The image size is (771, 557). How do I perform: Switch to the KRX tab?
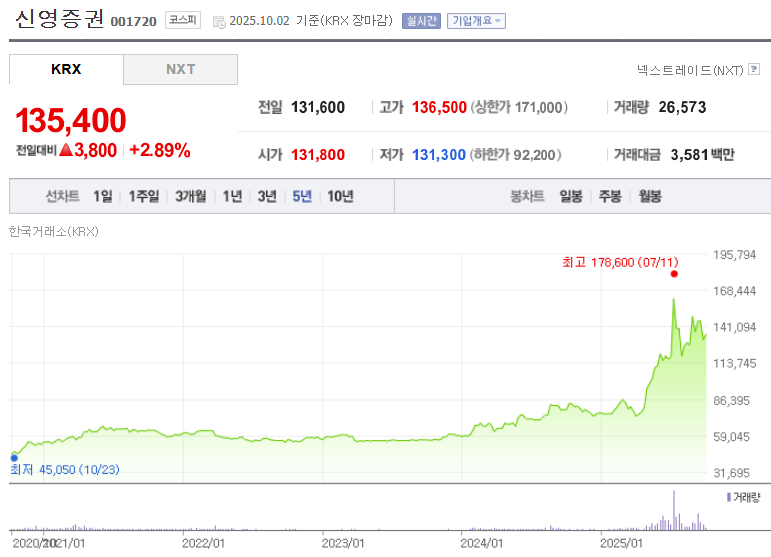click(66, 69)
